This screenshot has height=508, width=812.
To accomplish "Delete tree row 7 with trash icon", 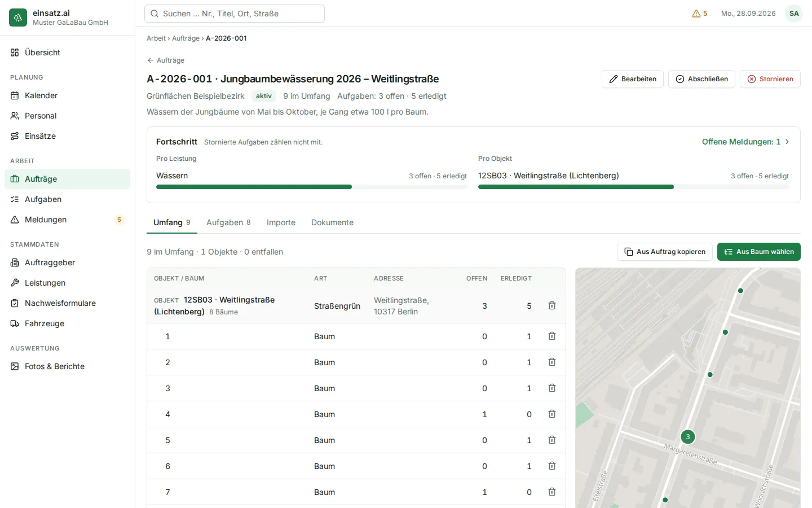I will coord(552,492).
